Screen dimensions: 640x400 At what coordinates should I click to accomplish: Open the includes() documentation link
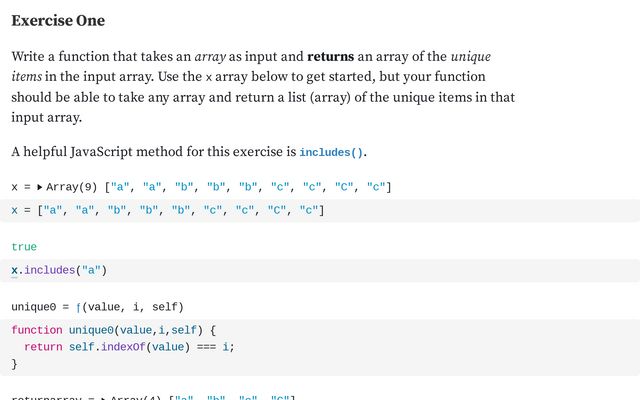(331, 152)
